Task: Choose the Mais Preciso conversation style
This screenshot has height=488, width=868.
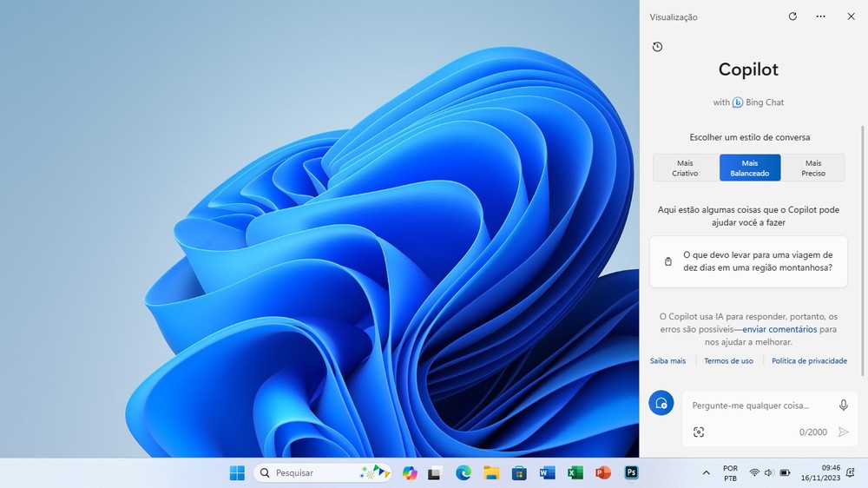Action: 812,168
